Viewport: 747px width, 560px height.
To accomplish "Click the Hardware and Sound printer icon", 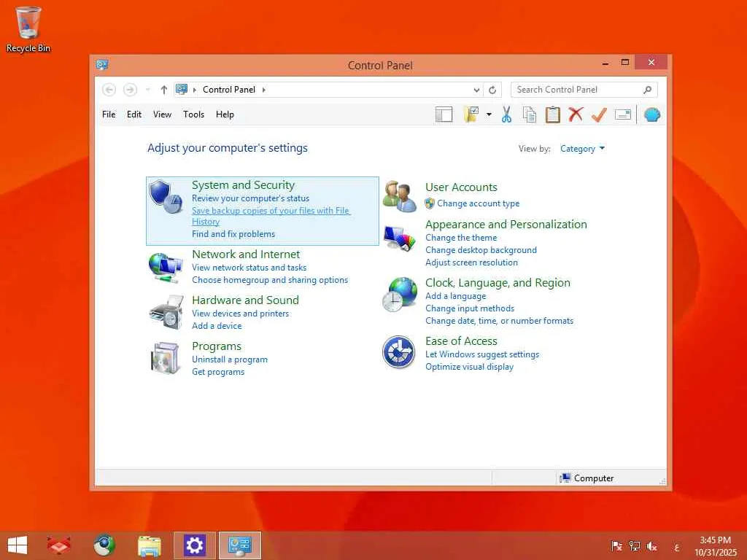I will 166,312.
